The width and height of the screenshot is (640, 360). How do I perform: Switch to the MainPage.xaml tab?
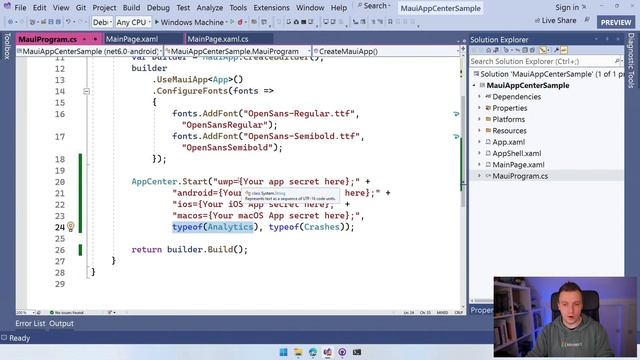132,39
